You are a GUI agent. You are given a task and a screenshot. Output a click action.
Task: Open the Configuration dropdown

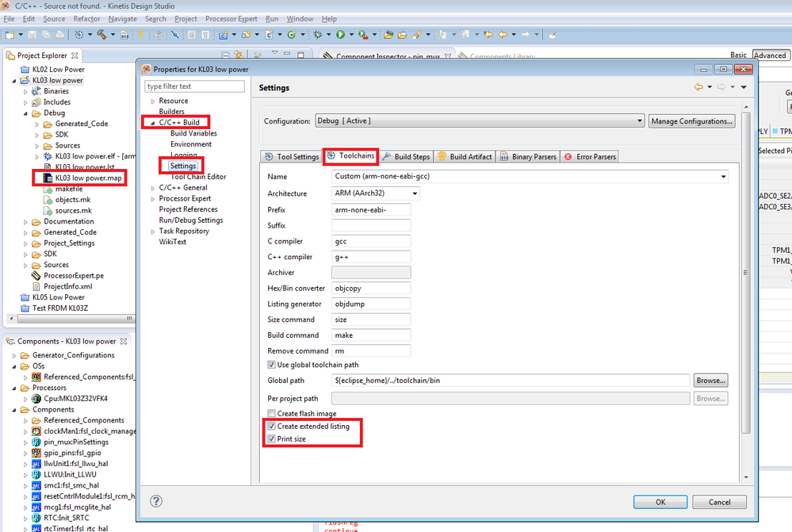pos(480,121)
